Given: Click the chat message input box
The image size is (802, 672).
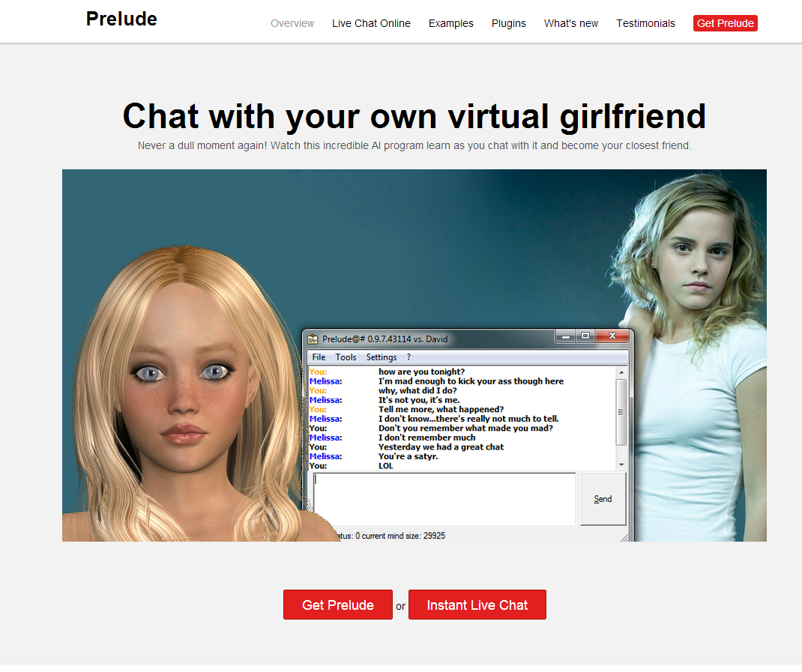Looking at the screenshot, I should click(x=444, y=499).
